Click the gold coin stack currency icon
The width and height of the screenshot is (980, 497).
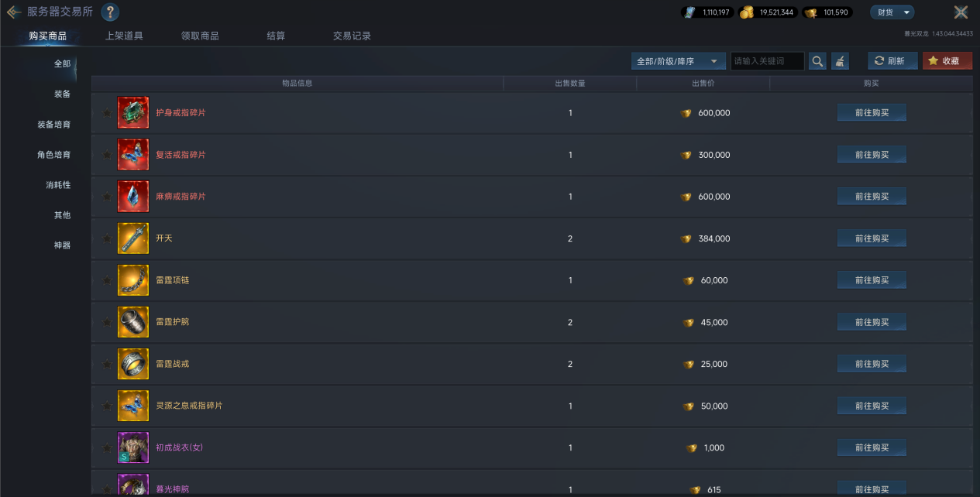coord(747,12)
